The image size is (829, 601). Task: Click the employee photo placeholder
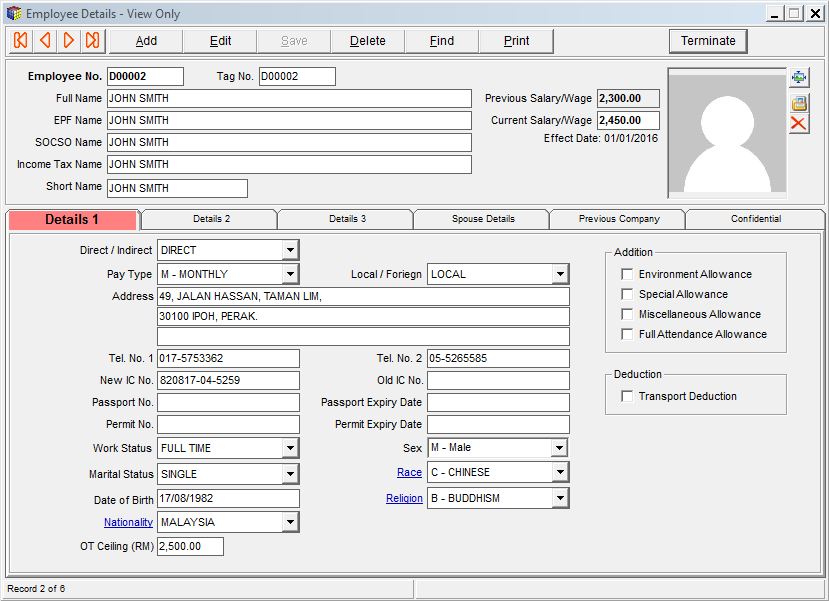click(x=727, y=133)
